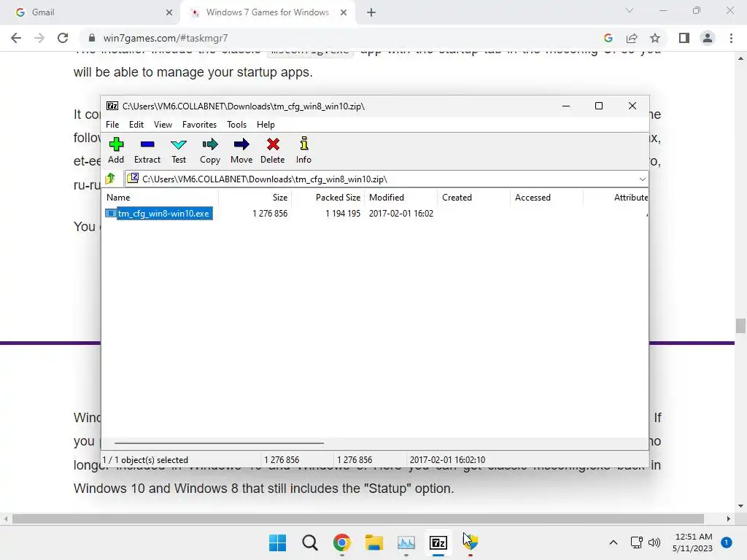Screen dimensions: 747x560
Task: Click the Chrome address bar URL
Action: (x=166, y=38)
